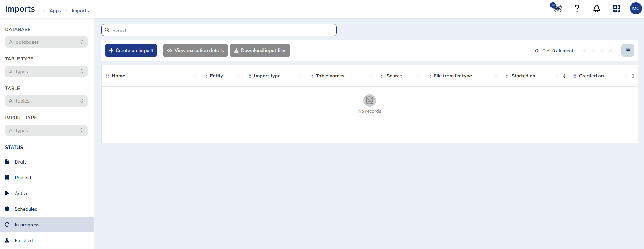Open the Database dropdown
Viewport: 644px width, 249px height.
46,42
